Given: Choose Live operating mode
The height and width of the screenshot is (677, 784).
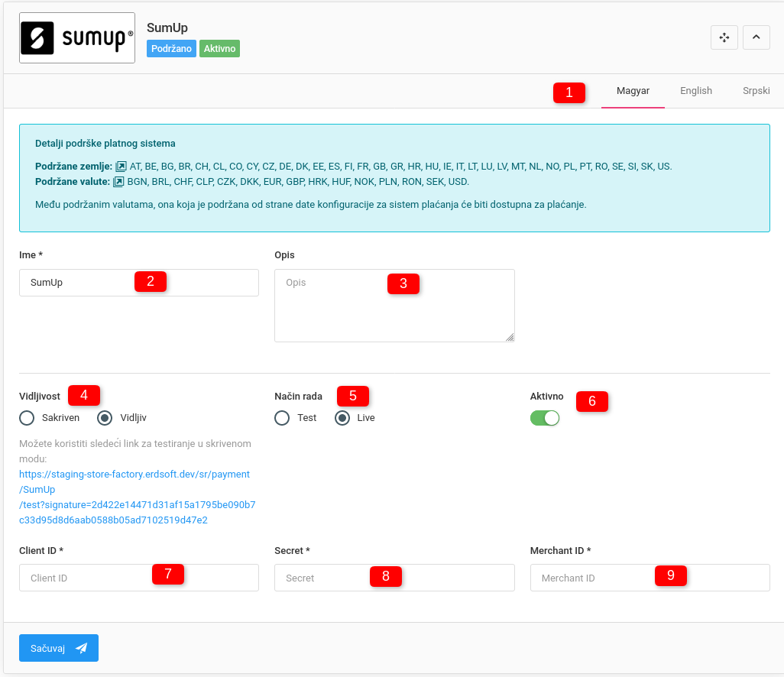Looking at the screenshot, I should [343, 418].
